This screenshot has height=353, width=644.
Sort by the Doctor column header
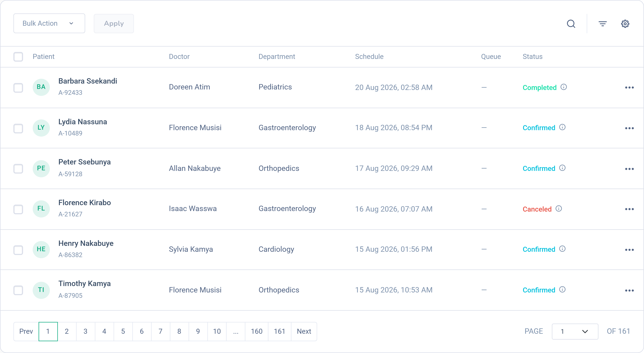coord(179,56)
